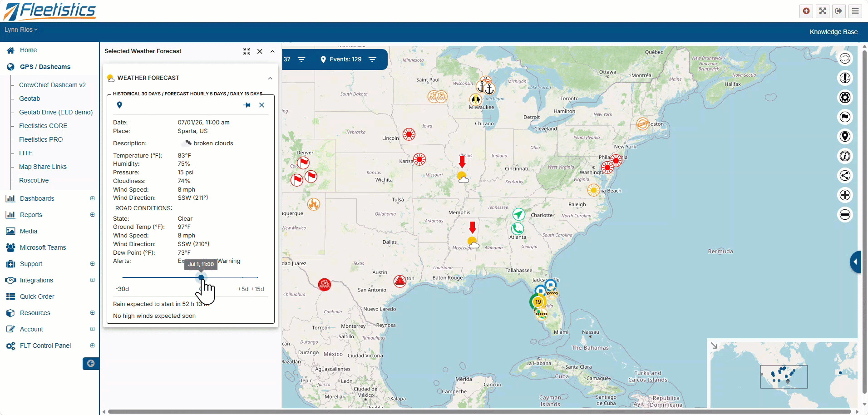868x415 pixels.
Task: Open the flag map control
Action: pos(845,117)
